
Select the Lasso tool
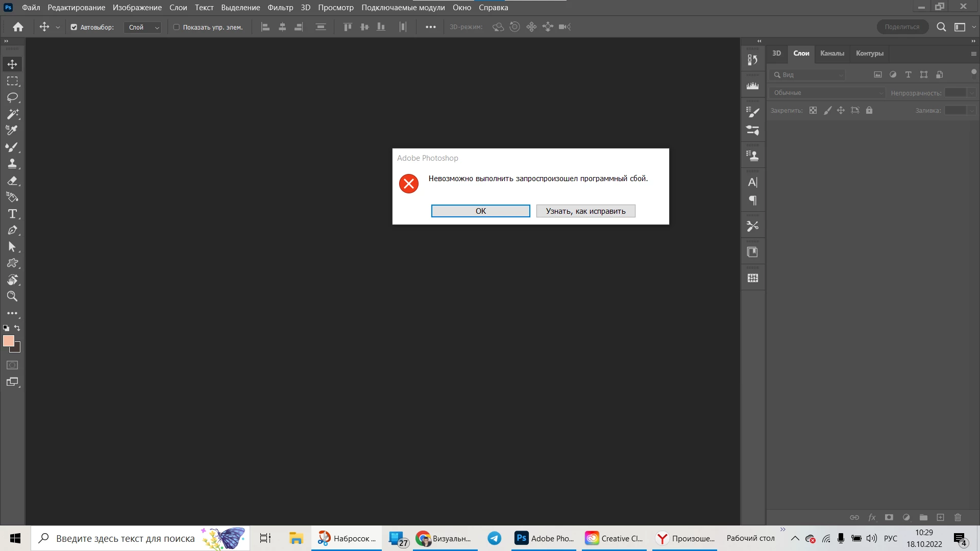coord(12,97)
